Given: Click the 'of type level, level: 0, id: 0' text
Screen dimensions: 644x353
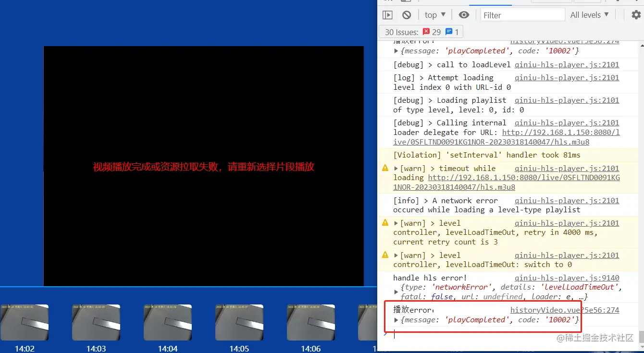Looking at the screenshot, I should pos(458,110).
